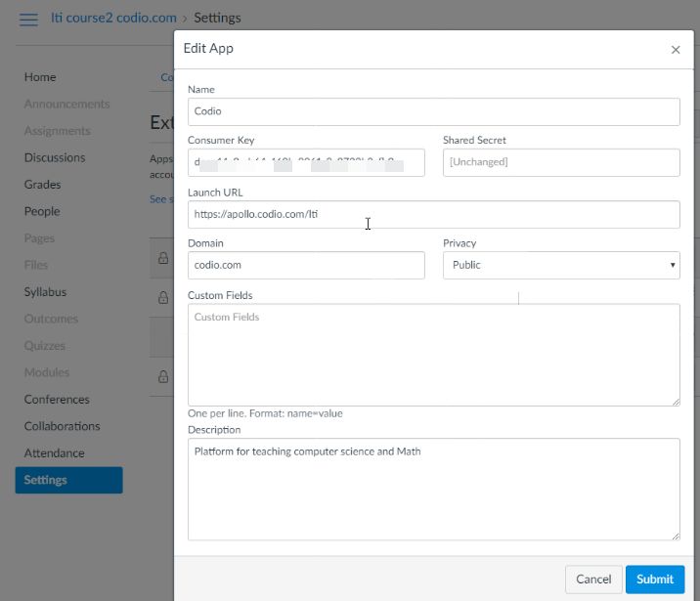The image size is (700, 601).
Task: Open People in course navigation
Action: 42,211
